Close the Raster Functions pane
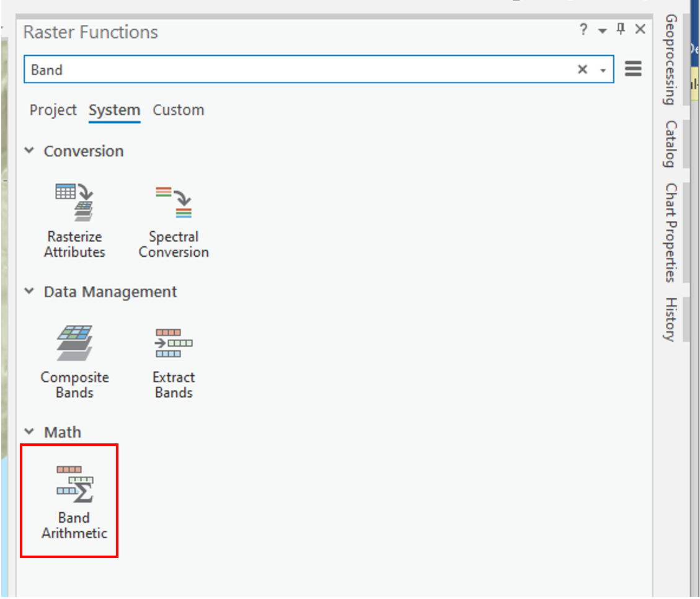 tap(640, 30)
